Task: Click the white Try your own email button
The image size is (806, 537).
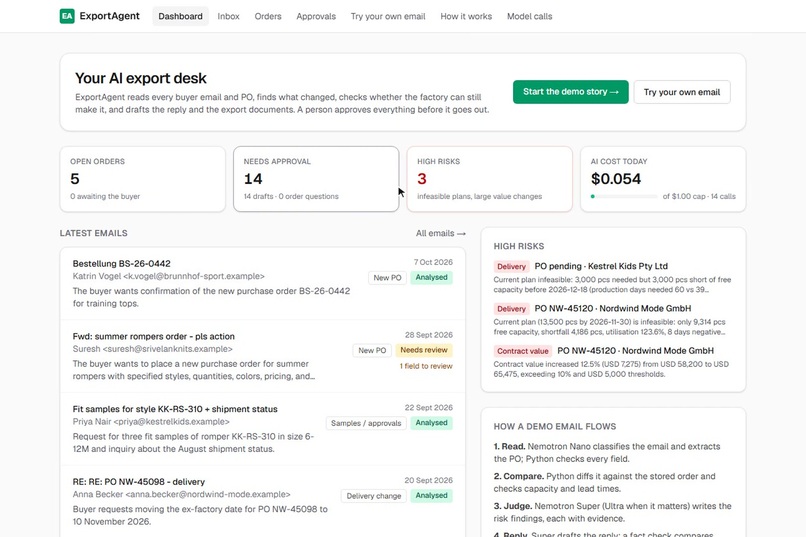Action: [682, 92]
